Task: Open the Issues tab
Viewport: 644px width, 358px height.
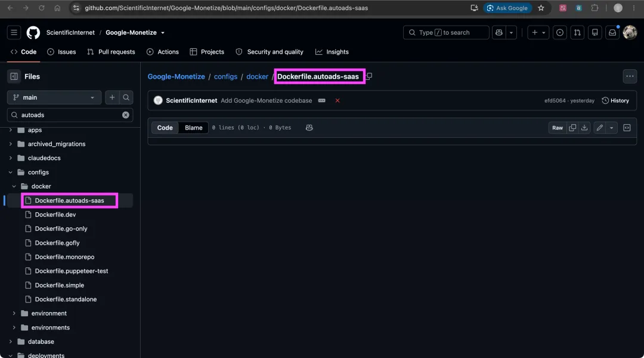Action: pos(61,52)
